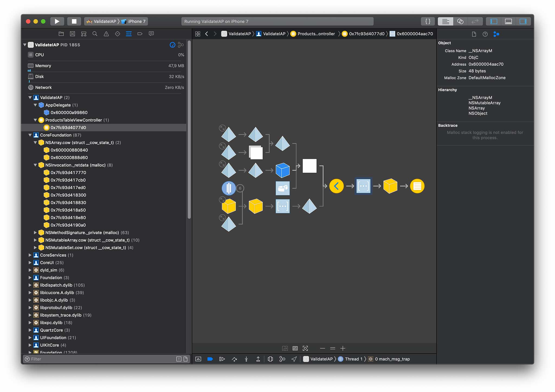
Task: Click the zoom-to-fit graph icon
Action: click(305, 348)
